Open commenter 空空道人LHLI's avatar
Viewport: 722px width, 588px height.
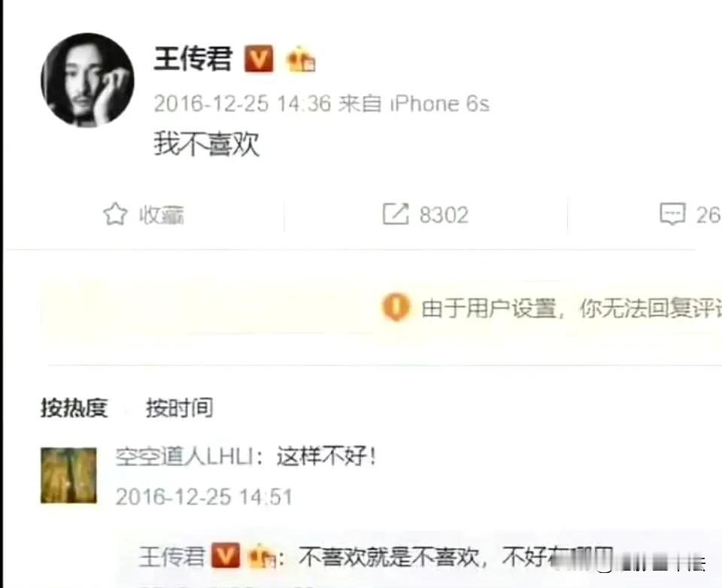(68, 476)
